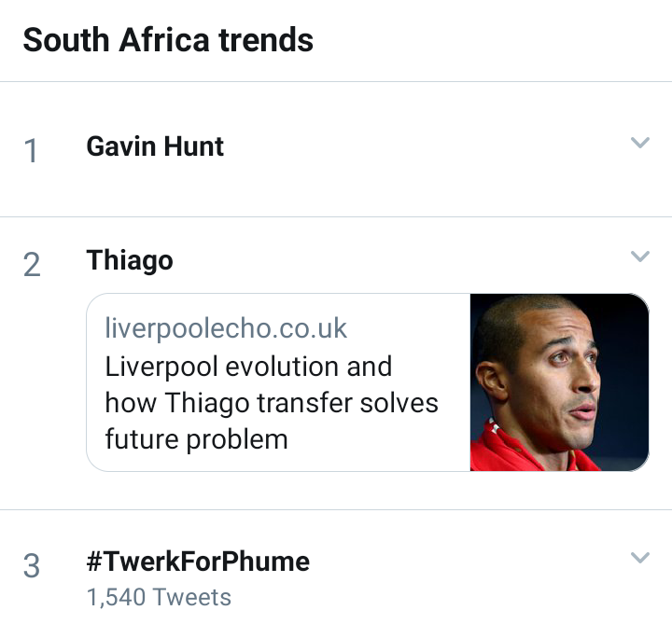The width and height of the screenshot is (672, 638).
Task: Expand the Gavin Hunt trend chevron
Action: coord(639,143)
